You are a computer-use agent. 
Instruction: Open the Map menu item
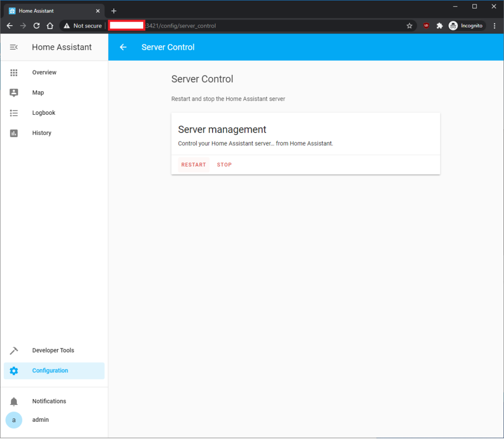(x=54, y=93)
